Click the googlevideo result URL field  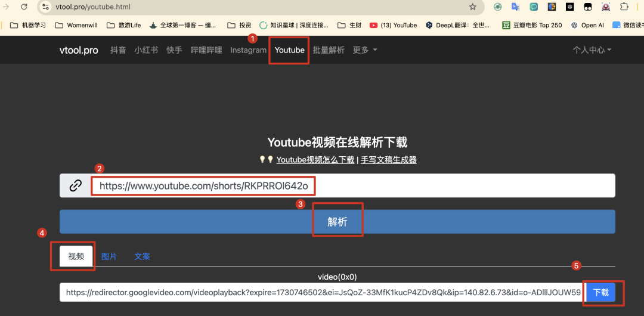point(323,292)
